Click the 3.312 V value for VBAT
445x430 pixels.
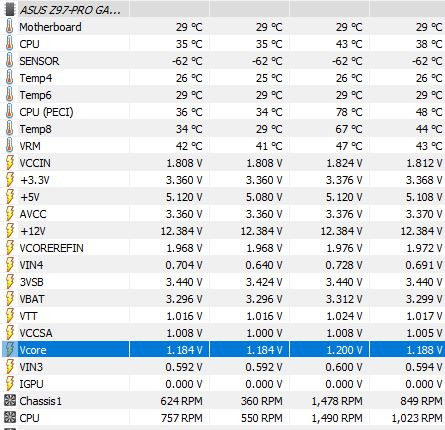pyautogui.click(x=344, y=299)
